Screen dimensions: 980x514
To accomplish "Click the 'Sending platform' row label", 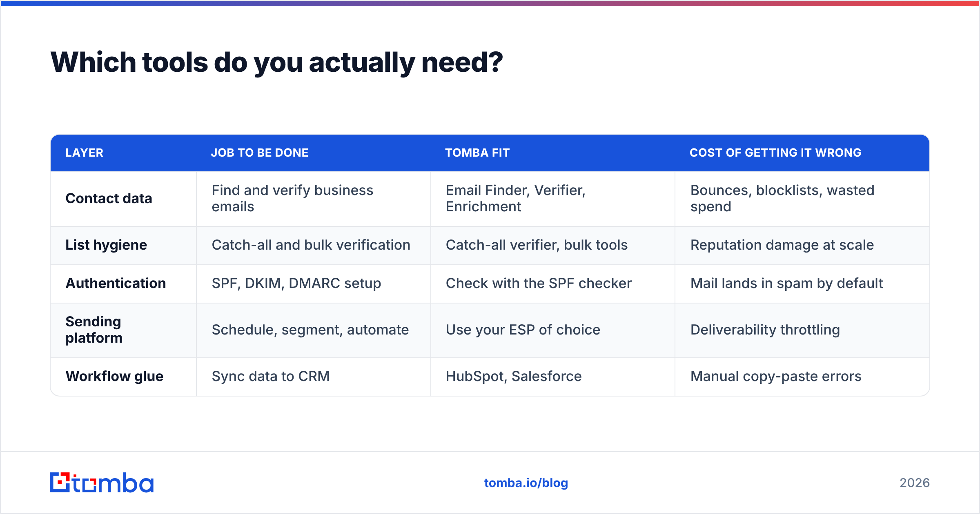I will click(x=94, y=330).
